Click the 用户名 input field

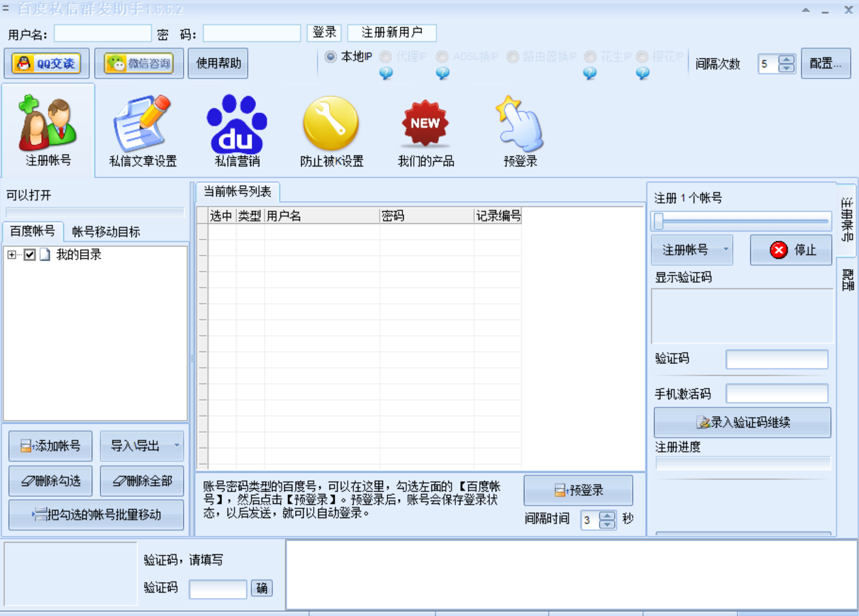103,33
